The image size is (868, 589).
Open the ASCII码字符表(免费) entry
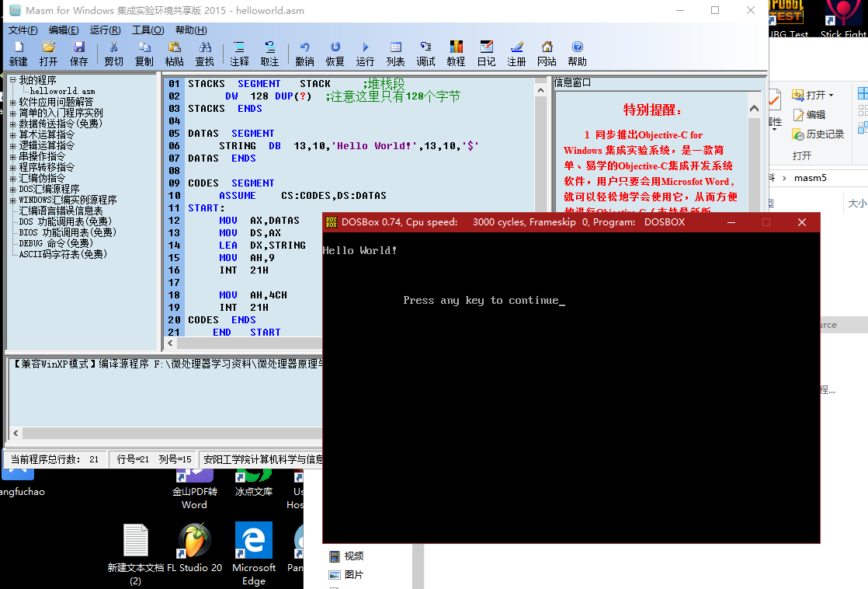point(62,254)
